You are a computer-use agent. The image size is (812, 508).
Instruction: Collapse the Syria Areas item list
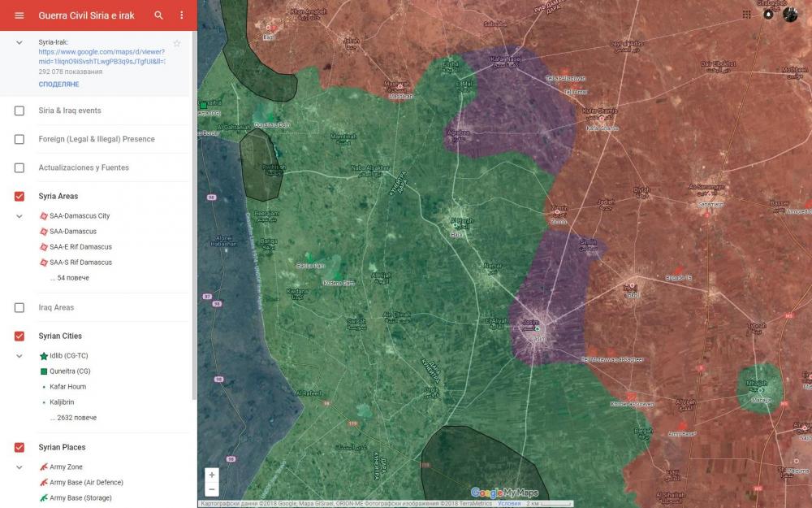[19, 216]
